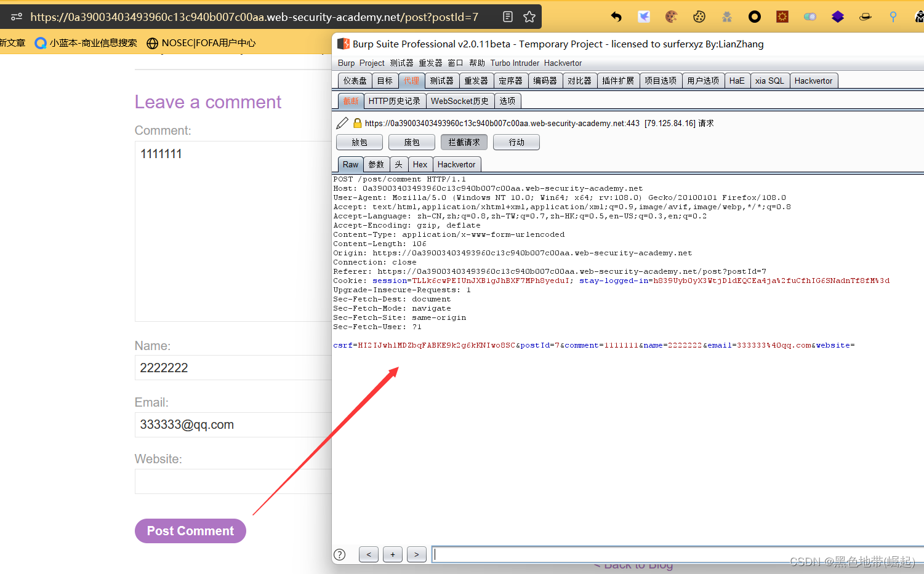This screenshot has height=574, width=924.
Task: Click the back arrow toolbar icon
Action: (x=616, y=17)
